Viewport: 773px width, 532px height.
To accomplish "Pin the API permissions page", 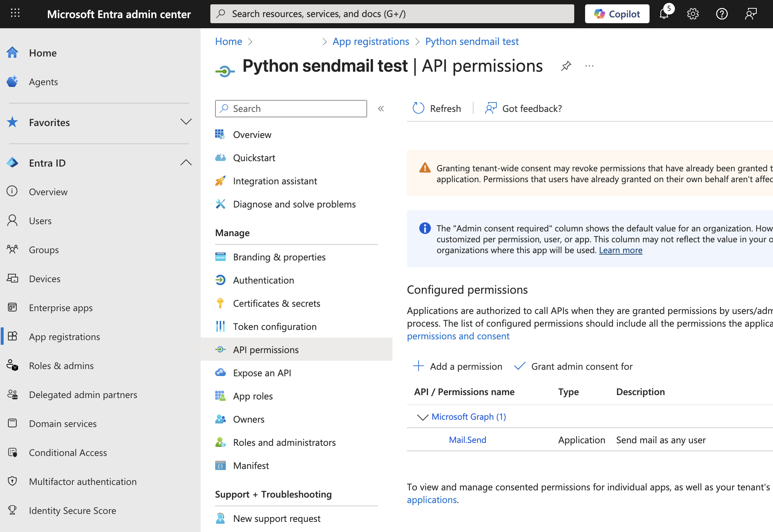I will [x=566, y=66].
